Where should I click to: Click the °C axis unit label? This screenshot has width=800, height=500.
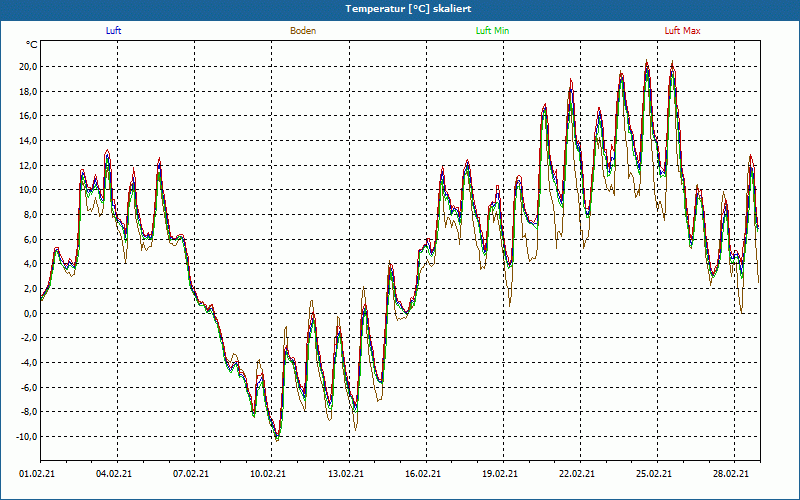pyautogui.click(x=32, y=45)
